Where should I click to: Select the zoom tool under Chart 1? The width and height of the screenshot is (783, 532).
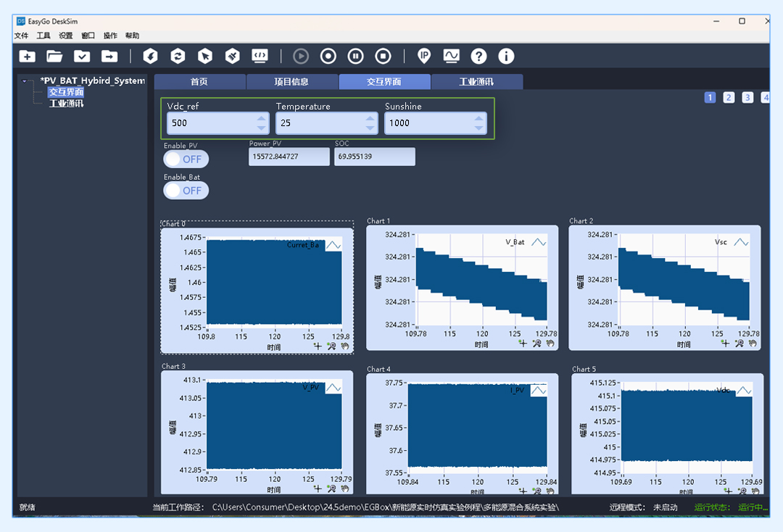point(536,344)
